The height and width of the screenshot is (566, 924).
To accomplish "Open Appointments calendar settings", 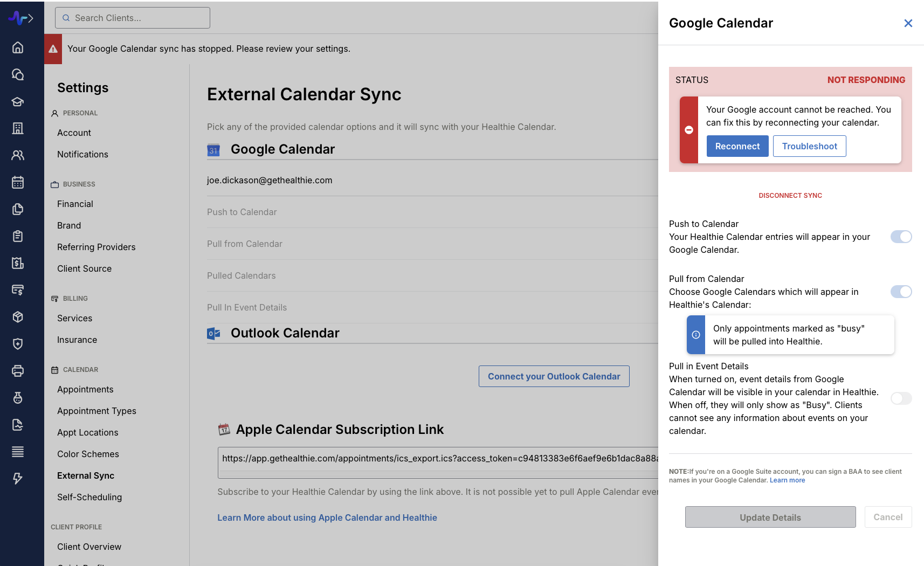I will tap(85, 389).
